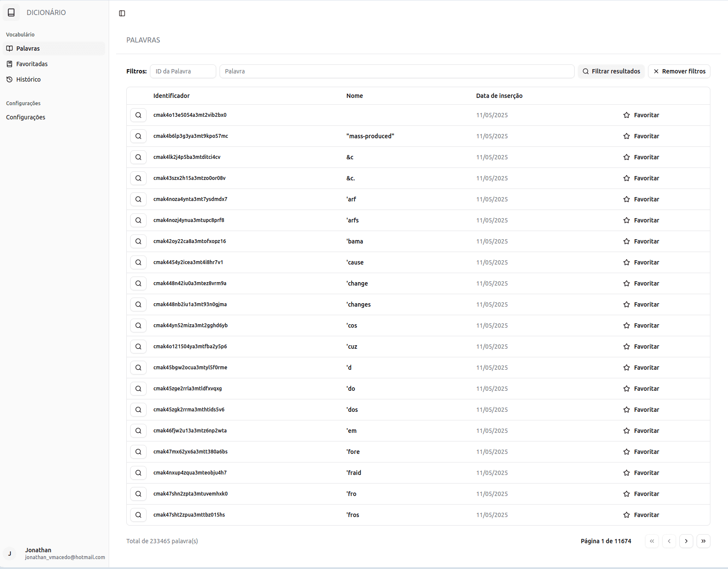Viewport: 728px width, 569px height.
Task: Click the dictionary book logo icon
Action: coord(12,12)
